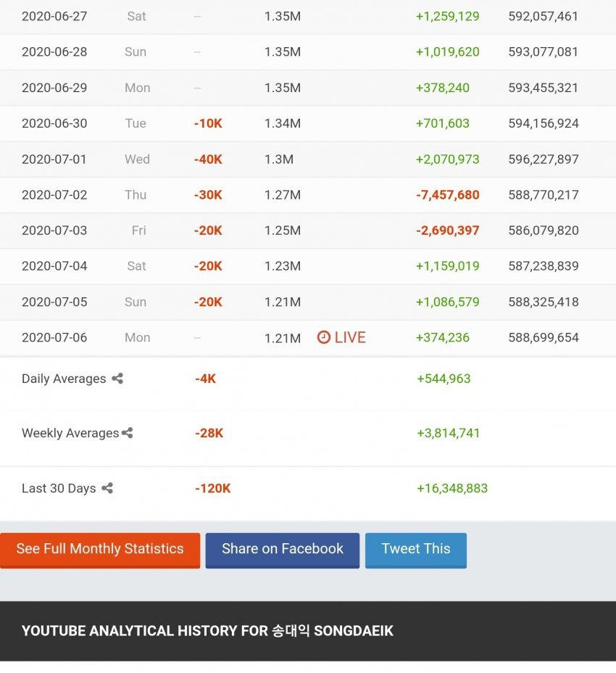The image size is (616, 673).
Task: Click the Weekly Averages -28K value
Action: (x=209, y=433)
